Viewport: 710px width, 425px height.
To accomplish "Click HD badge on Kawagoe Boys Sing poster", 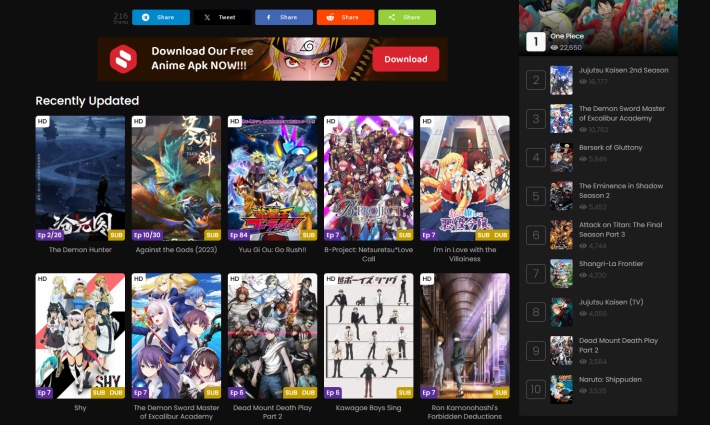I will pos(331,279).
